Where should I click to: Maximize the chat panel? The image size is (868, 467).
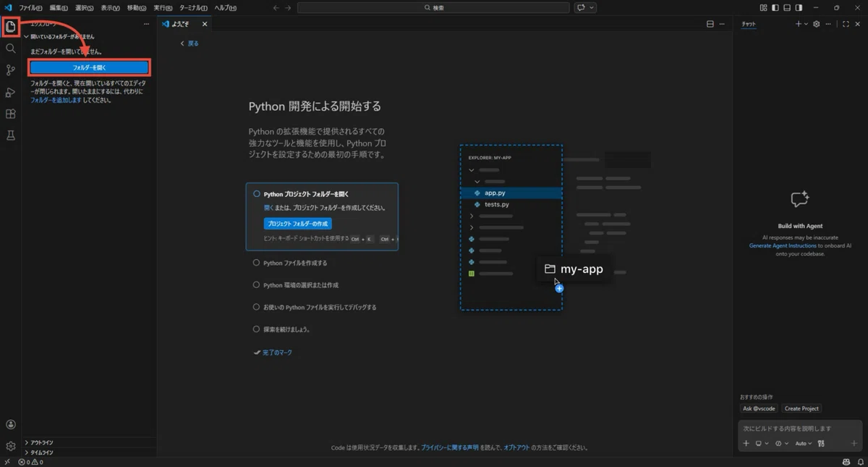[x=846, y=24]
